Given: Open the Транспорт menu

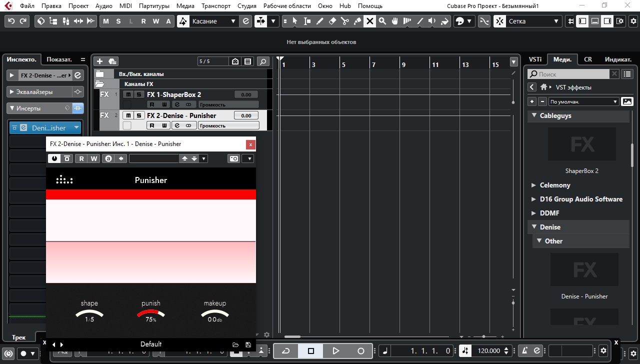Looking at the screenshot, I should tap(216, 6).
